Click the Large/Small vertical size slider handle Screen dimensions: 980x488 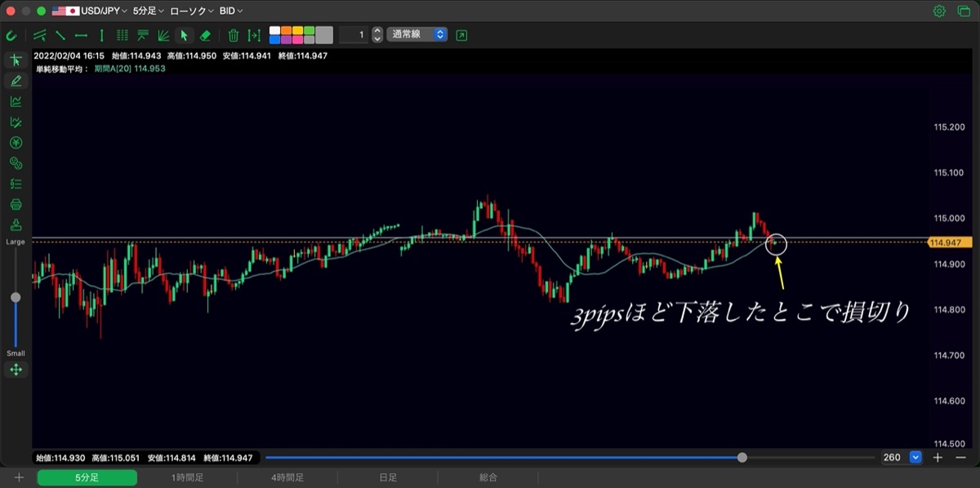16,297
